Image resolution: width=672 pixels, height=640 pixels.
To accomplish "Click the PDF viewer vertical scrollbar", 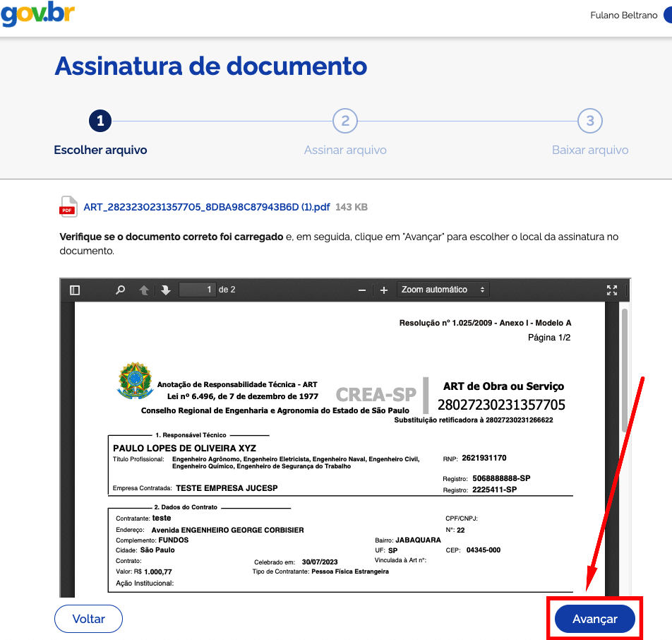I will [624, 367].
